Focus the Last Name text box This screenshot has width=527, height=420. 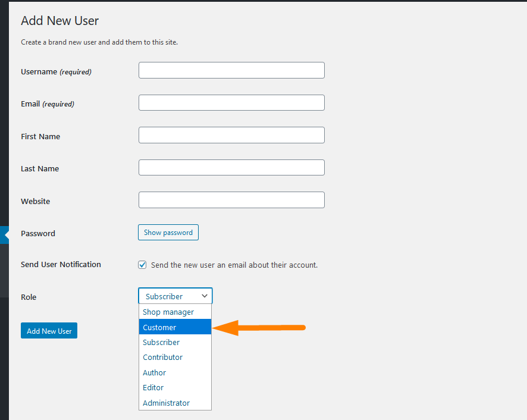tap(231, 167)
